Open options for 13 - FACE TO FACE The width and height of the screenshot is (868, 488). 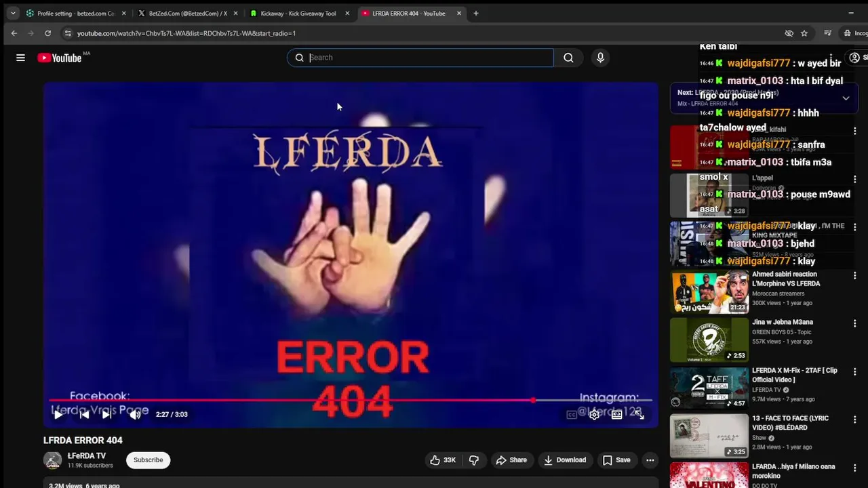(x=854, y=420)
